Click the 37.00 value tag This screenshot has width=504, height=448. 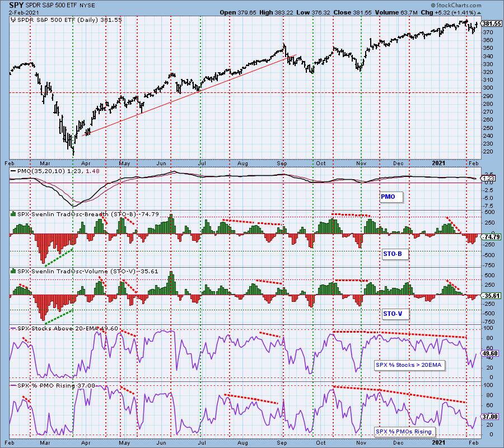click(490, 417)
